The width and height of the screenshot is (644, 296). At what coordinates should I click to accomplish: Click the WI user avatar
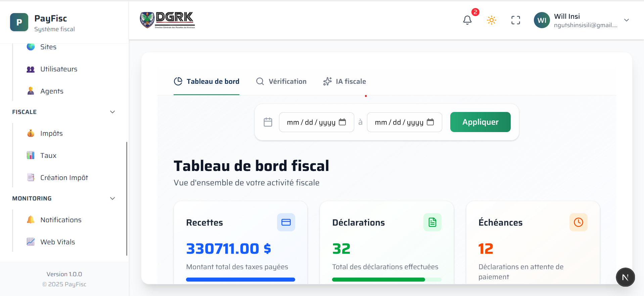pos(542,20)
